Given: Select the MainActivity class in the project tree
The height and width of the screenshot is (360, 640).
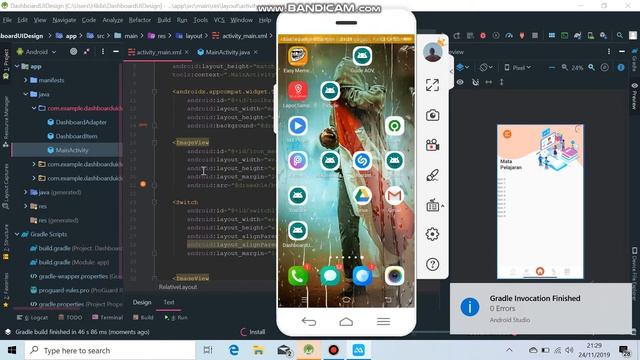Looking at the screenshot, I should tap(72, 150).
